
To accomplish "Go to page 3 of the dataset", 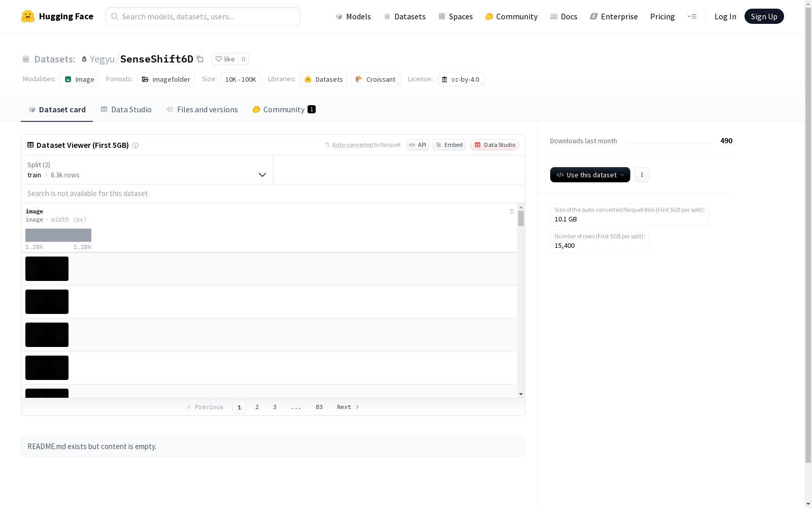I will pyautogui.click(x=275, y=407).
